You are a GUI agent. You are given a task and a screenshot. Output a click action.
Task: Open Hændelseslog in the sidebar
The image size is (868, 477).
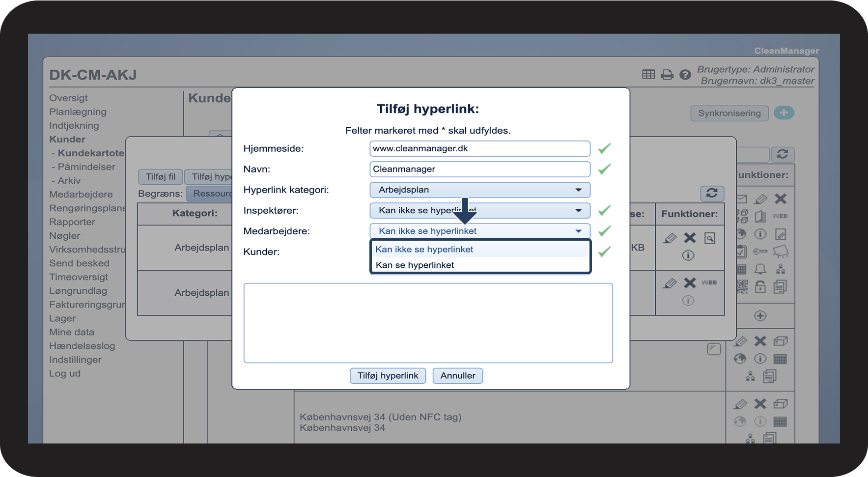(x=82, y=345)
